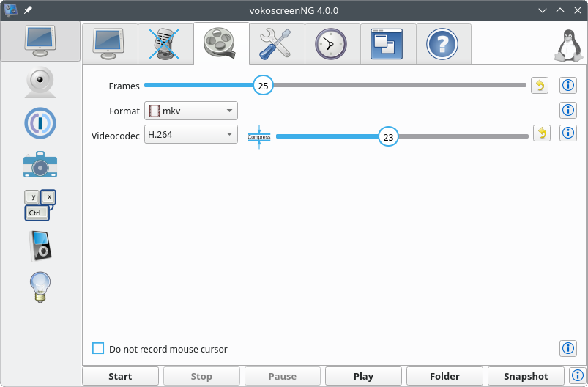This screenshot has width=588, height=387.
Task: Click the Frames slider handle at 25
Action: pos(263,86)
